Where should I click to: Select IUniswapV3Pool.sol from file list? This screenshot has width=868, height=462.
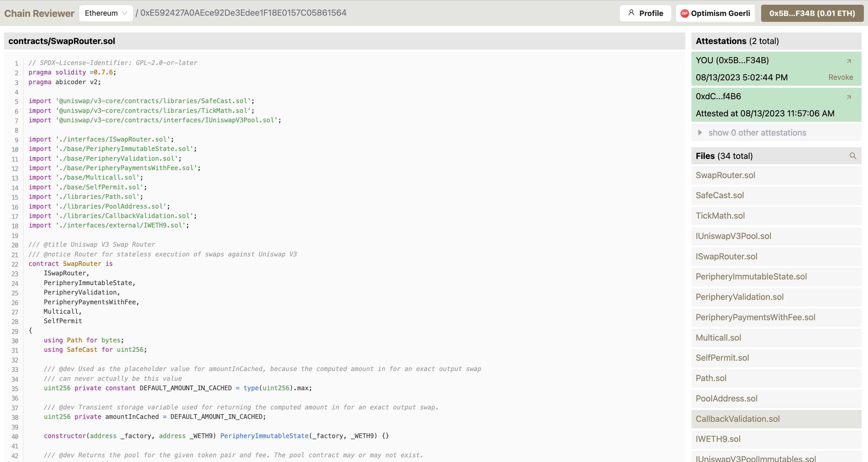(x=734, y=236)
